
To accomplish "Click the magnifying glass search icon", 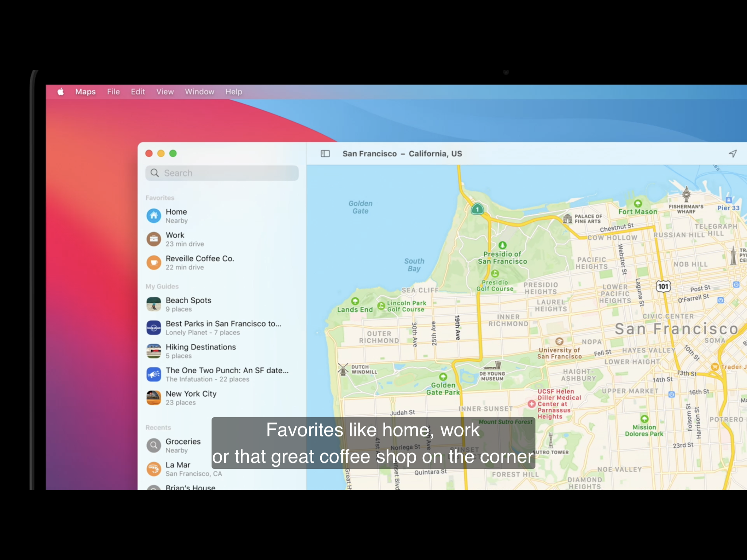I will tap(155, 173).
